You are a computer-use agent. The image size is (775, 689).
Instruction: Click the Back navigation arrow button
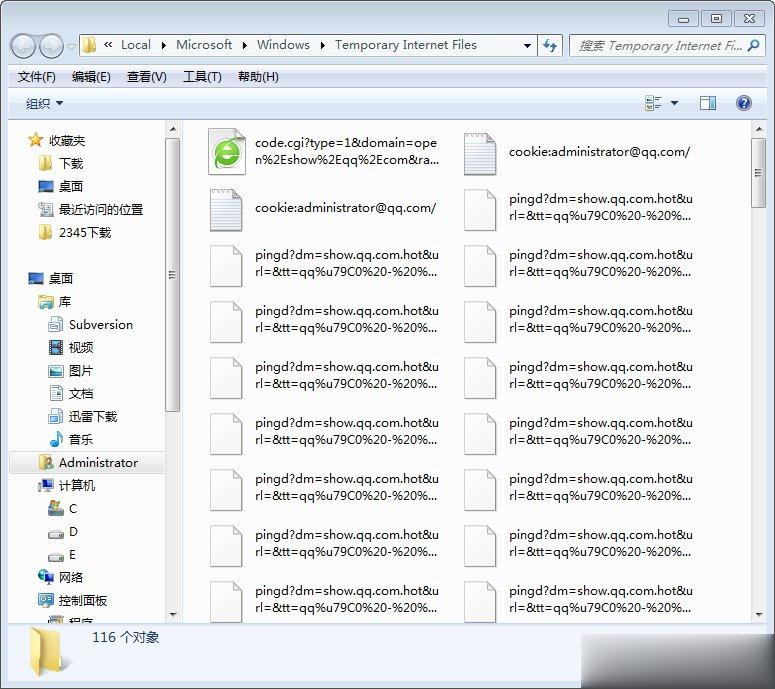pyautogui.click(x=23, y=46)
